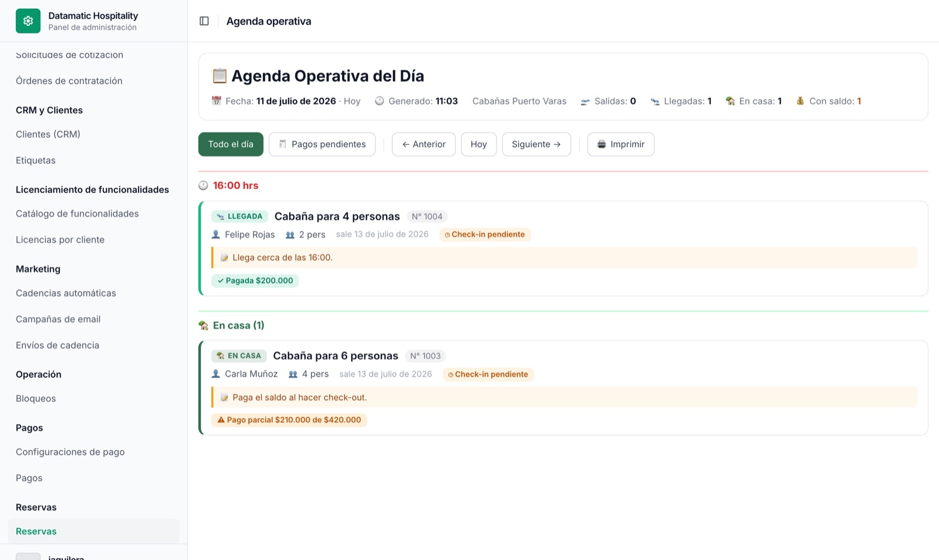Click the Cabañas Puerto Varas label
Viewport: 939px width, 560px height.
click(x=519, y=101)
